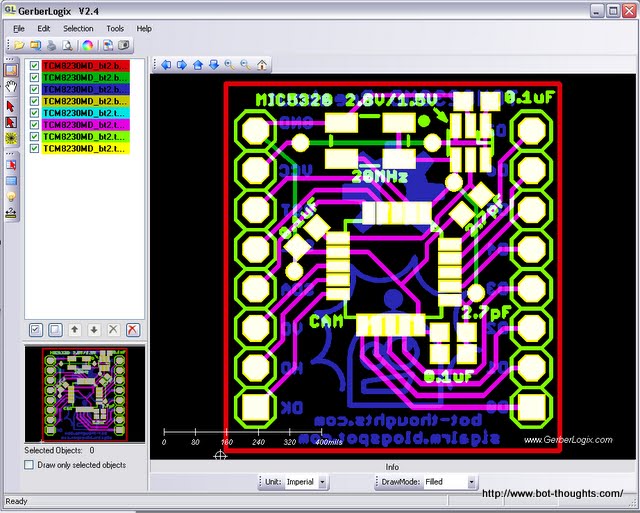Click the second zoom magnifier icon

246,64
